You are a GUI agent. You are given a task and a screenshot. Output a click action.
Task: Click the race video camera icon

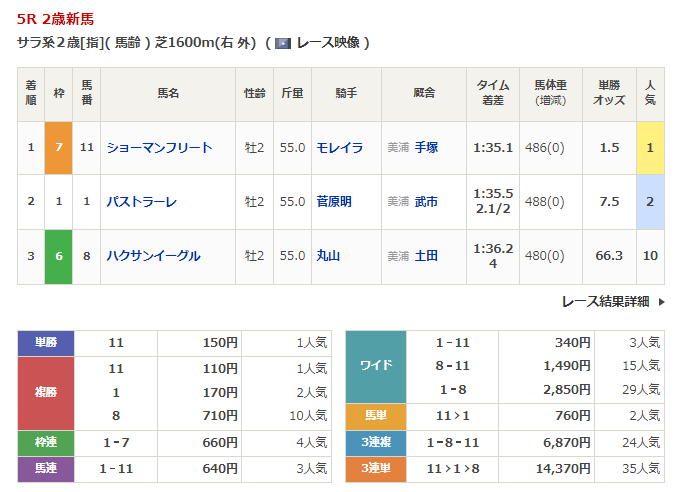coord(283,43)
